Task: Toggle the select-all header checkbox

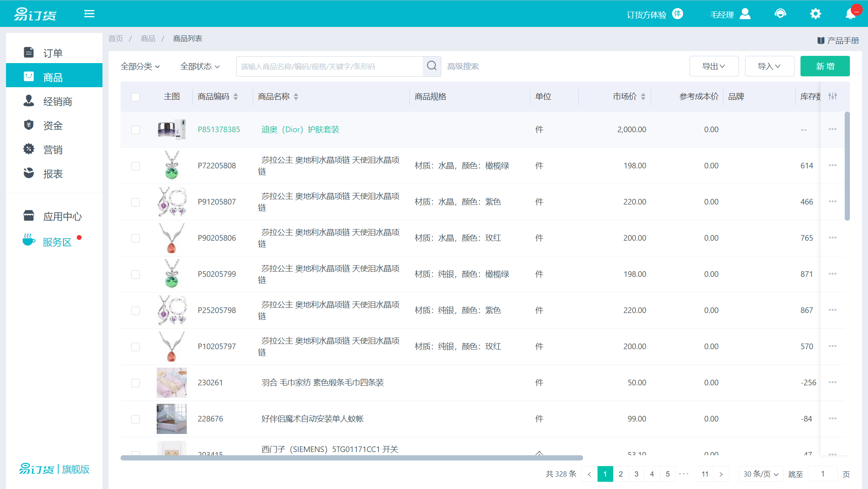Action: point(136,97)
